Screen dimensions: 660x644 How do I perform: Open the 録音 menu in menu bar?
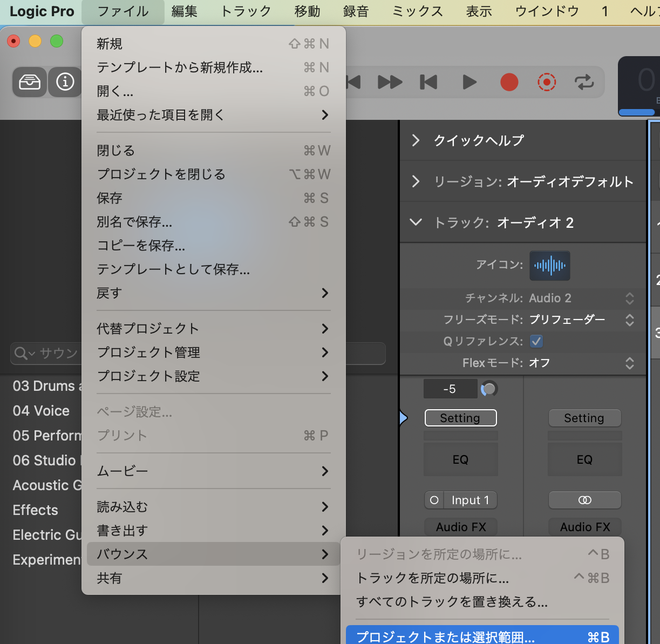(356, 11)
